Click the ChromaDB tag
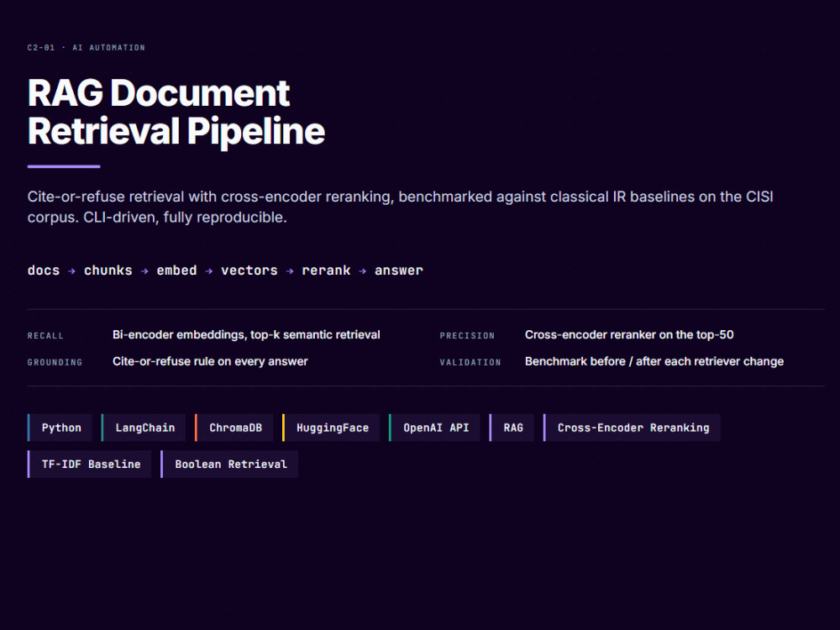840x630 pixels. (234, 428)
